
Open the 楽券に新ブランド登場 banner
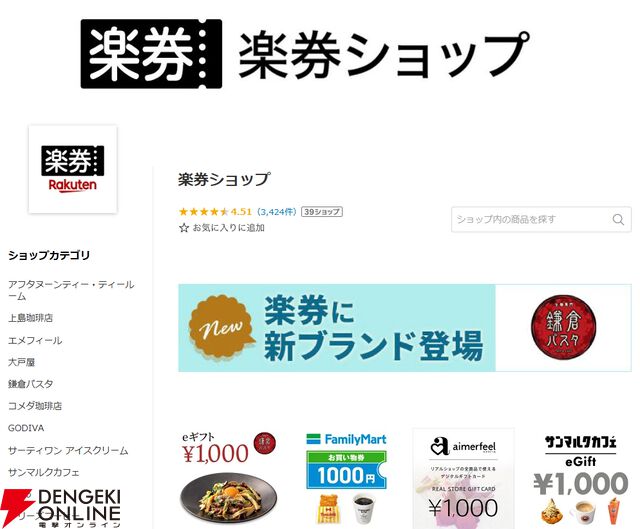coord(405,328)
